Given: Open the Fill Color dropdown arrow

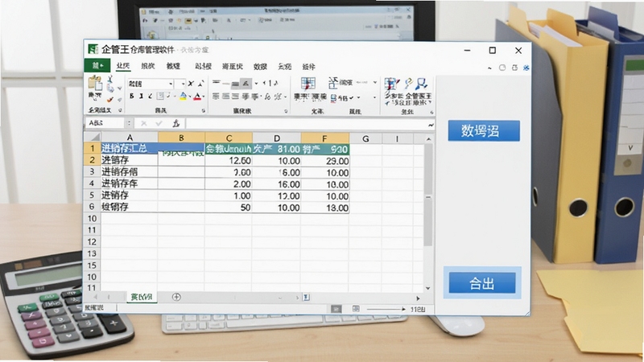Looking at the screenshot, I should click(190, 97).
